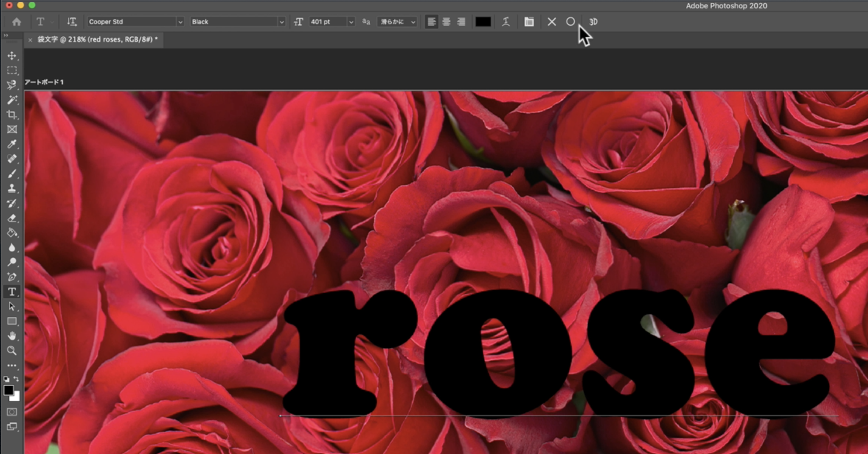
Task: Select the Eyedropper tool
Action: coord(12,144)
